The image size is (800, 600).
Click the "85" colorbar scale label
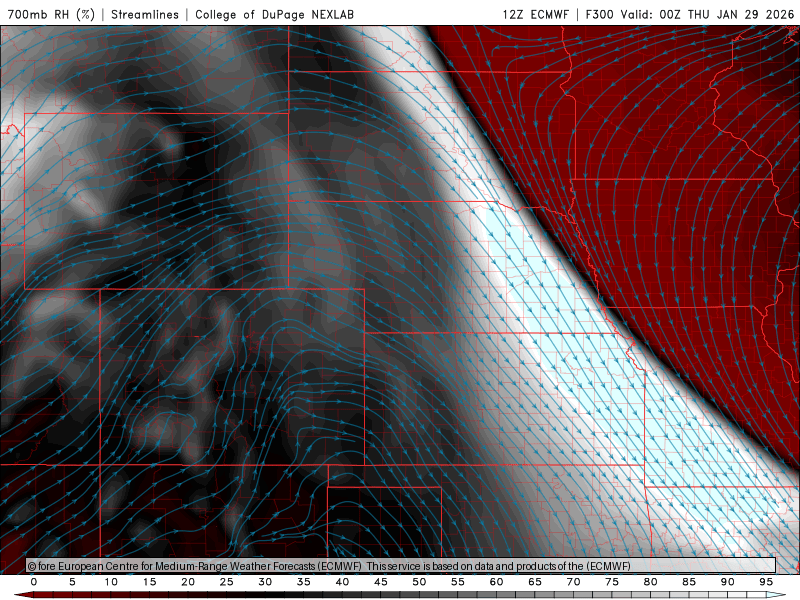tap(689, 582)
